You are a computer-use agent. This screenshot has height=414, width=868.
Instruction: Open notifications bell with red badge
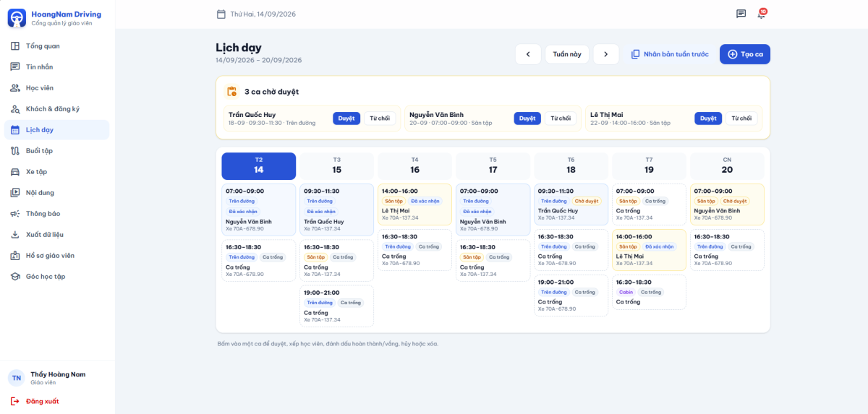[x=761, y=14]
